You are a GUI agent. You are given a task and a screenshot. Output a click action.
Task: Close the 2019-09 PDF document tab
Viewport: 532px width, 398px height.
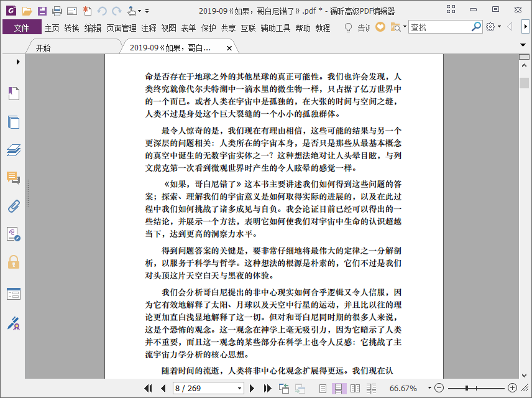point(229,49)
